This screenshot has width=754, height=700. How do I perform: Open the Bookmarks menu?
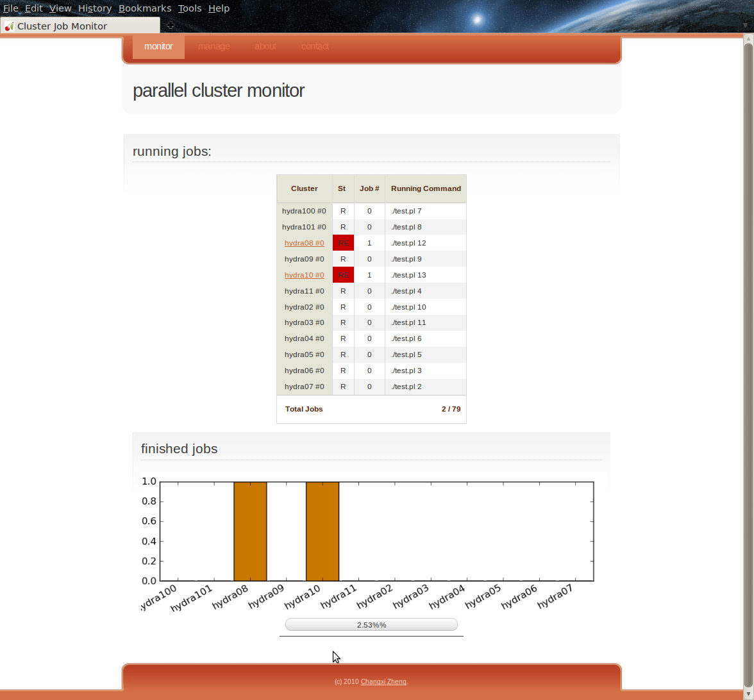pyautogui.click(x=145, y=8)
